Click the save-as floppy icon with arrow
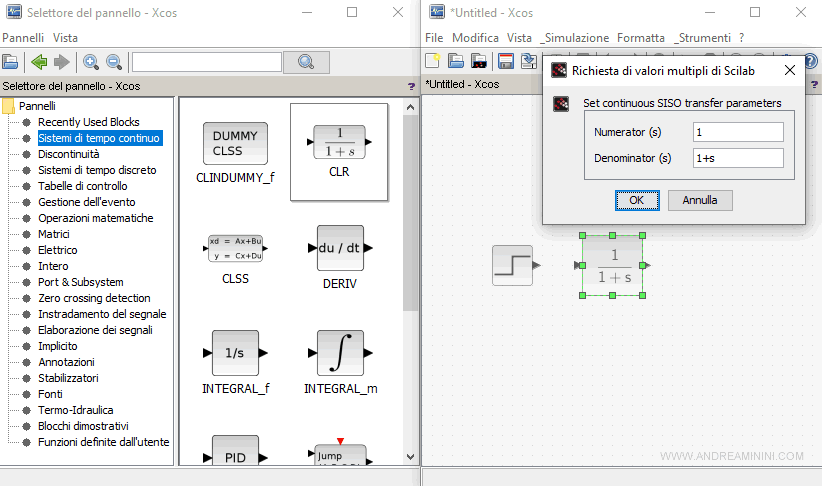This screenshot has width=822, height=486. [528, 61]
